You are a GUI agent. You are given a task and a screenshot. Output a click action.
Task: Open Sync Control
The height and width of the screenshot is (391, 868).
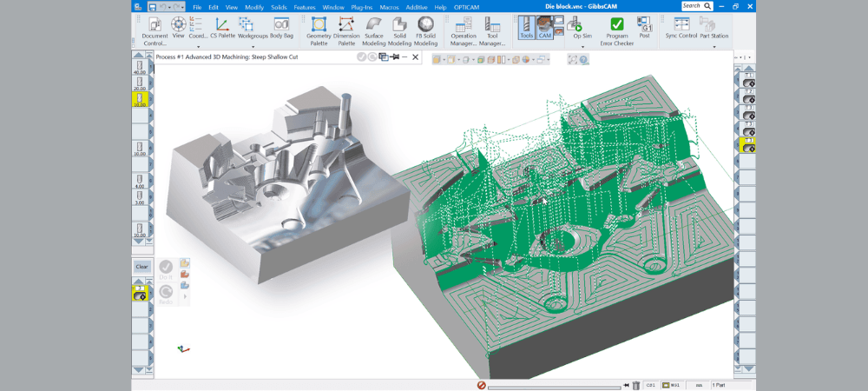pos(681,28)
